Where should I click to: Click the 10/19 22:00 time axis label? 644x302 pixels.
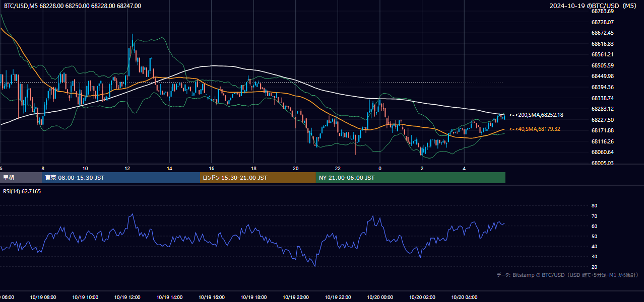pyautogui.click(x=338, y=297)
